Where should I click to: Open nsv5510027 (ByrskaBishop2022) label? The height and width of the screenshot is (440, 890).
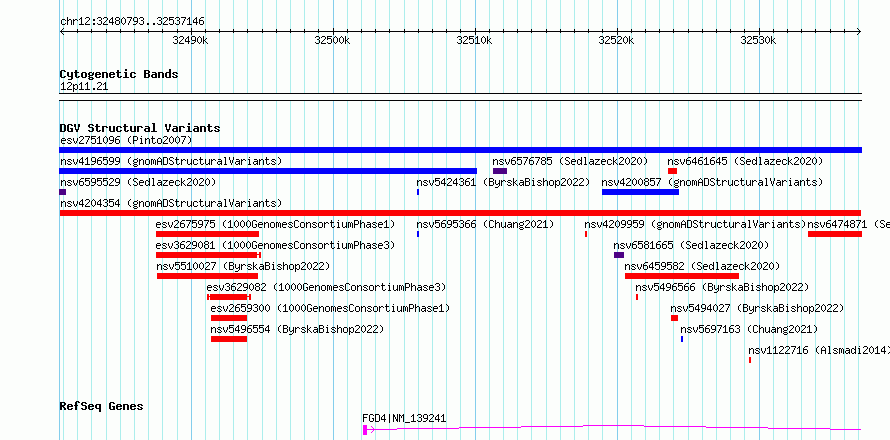pyautogui.click(x=243, y=266)
